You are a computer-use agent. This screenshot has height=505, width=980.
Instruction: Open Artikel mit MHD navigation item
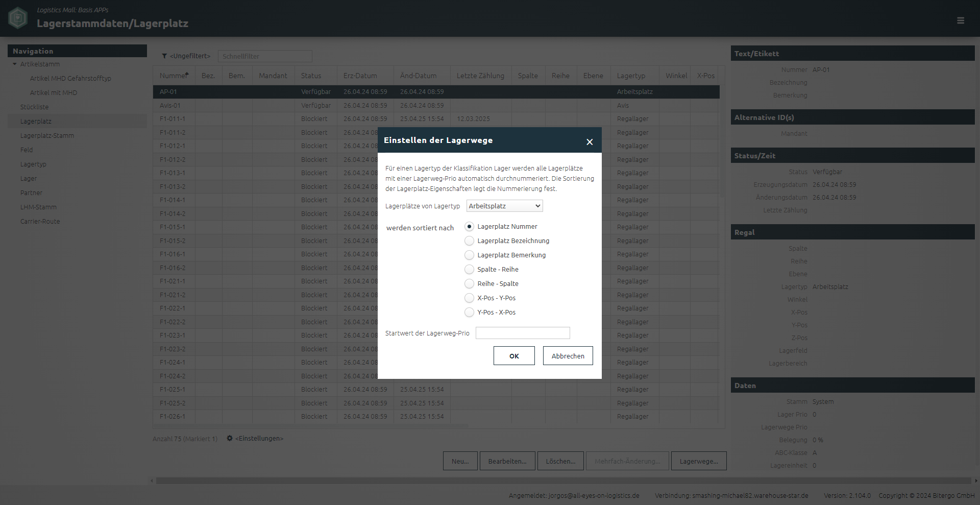pyautogui.click(x=54, y=93)
